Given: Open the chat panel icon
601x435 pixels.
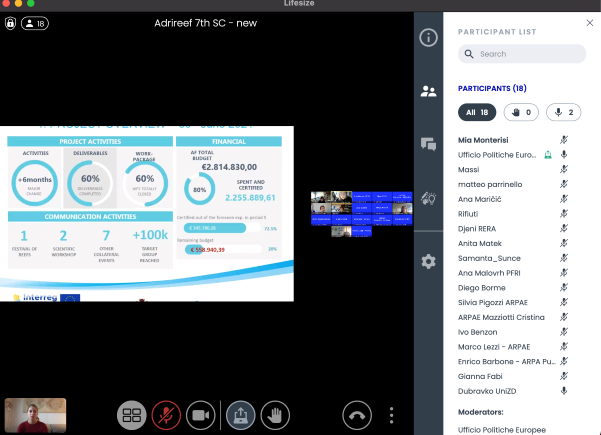Looking at the screenshot, I should (429, 144).
